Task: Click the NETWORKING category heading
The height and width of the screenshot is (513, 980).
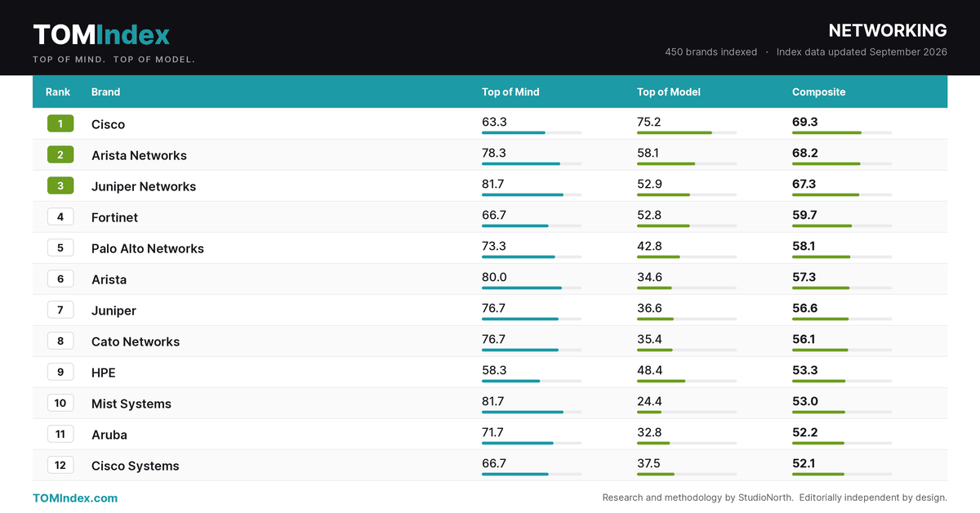Action: point(888,30)
